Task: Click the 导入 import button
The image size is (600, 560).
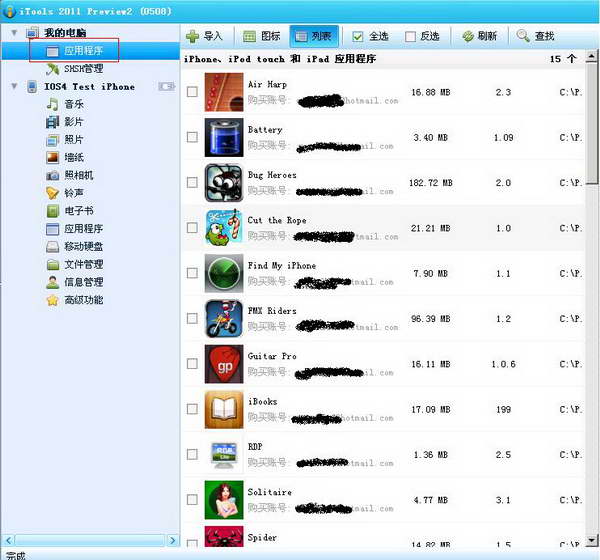Action: click(x=204, y=36)
